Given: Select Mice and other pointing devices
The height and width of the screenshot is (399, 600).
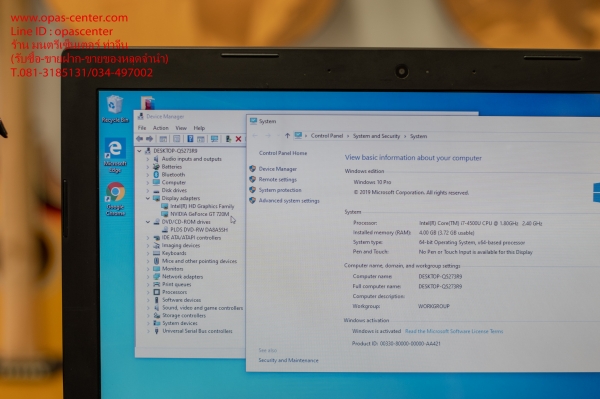Looking at the screenshot, I should point(199,261).
